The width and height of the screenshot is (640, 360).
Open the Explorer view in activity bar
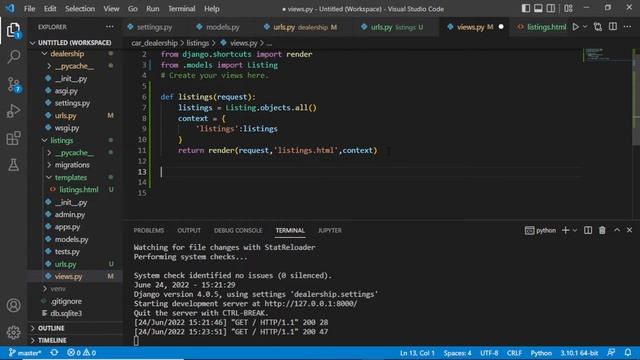pos(13,30)
